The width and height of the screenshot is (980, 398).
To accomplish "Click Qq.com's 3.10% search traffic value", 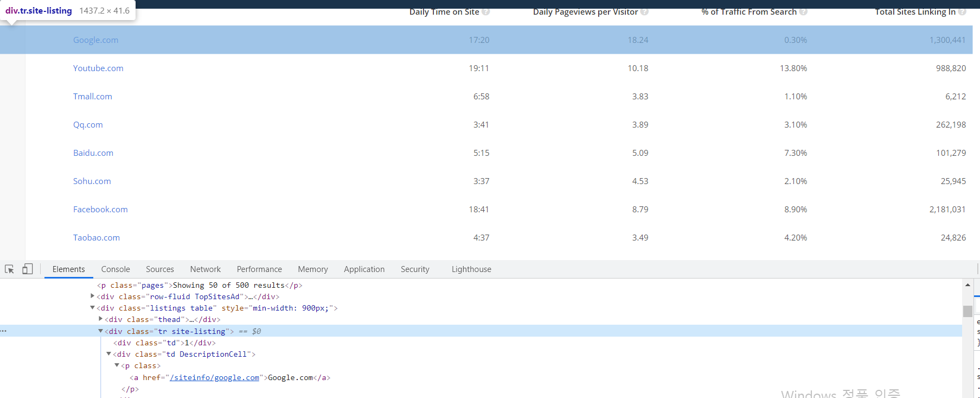I will (x=796, y=125).
